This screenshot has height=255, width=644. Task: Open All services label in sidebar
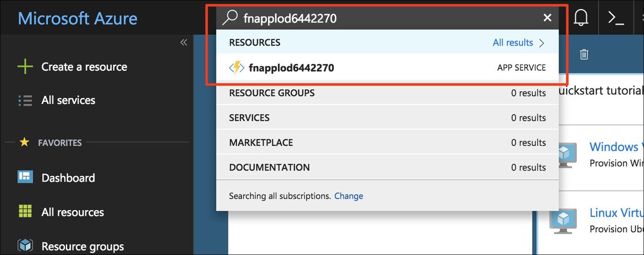(x=68, y=100)
